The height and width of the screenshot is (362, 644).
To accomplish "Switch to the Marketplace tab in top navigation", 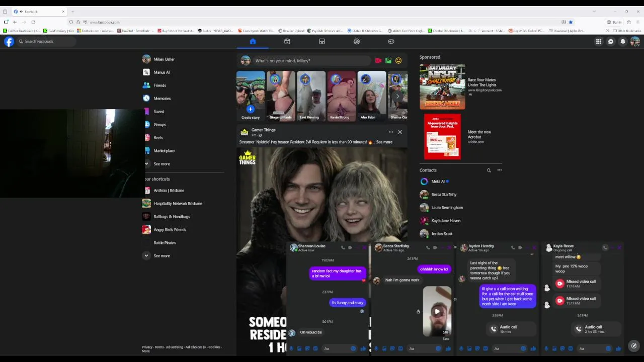I will click(x=322, y=42).
